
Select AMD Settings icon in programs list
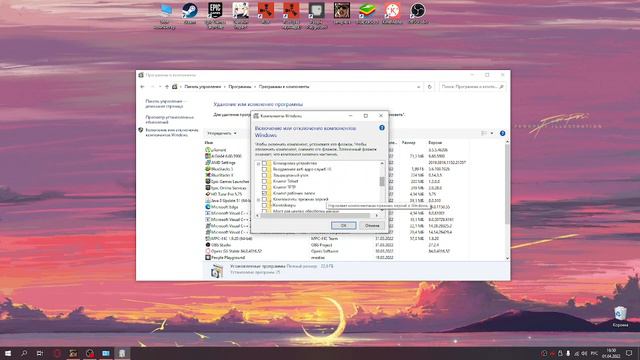pos(208,162)
